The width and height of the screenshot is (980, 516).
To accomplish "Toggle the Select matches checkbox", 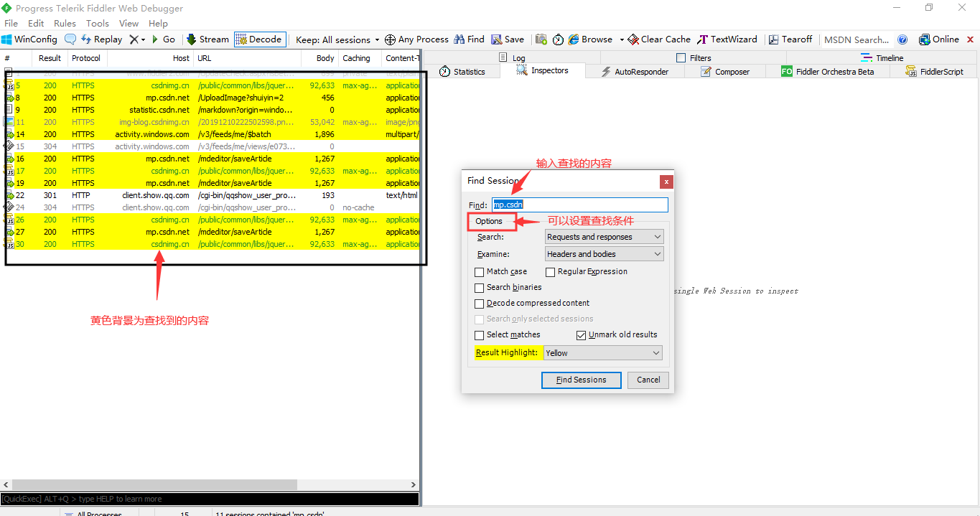I will (480, 335).
